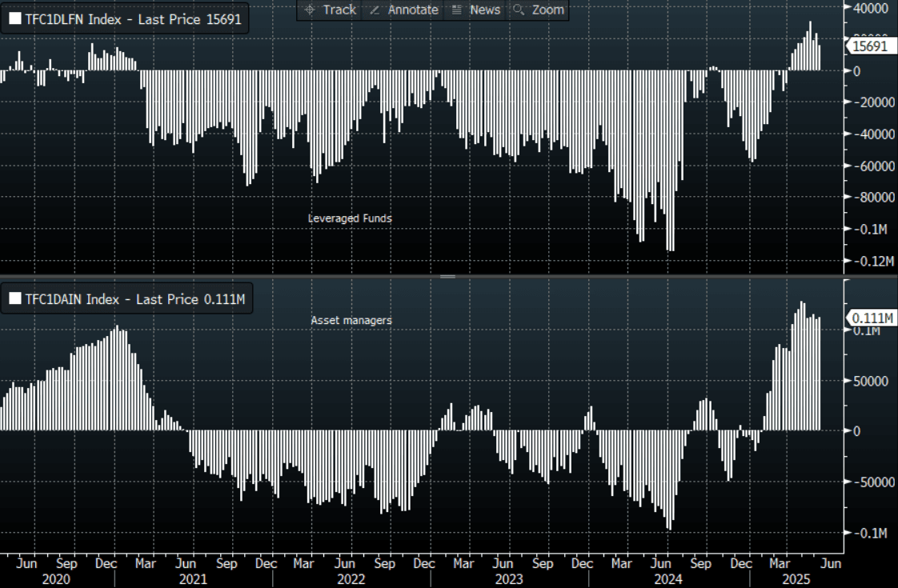Viewport: 898px width, 588px height.
Task: Click the -0.12M value on top y-axis
Action: pos(872,262)
